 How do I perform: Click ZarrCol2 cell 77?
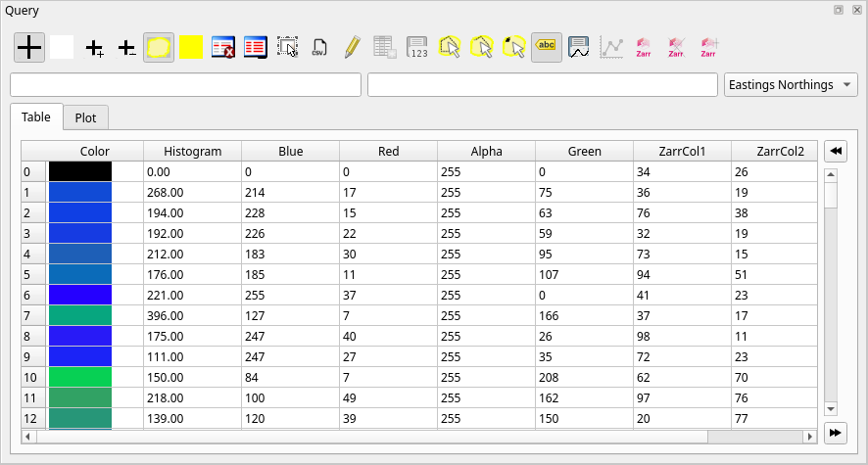click(x=775, y=419)
